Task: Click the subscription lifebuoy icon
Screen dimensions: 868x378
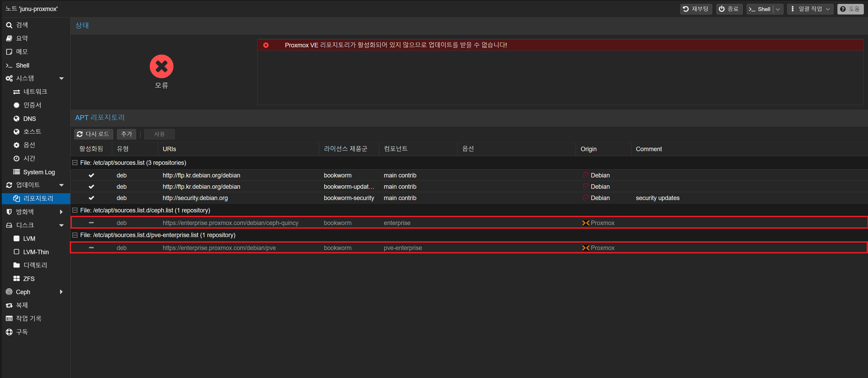Action: (x=9, y=332)
